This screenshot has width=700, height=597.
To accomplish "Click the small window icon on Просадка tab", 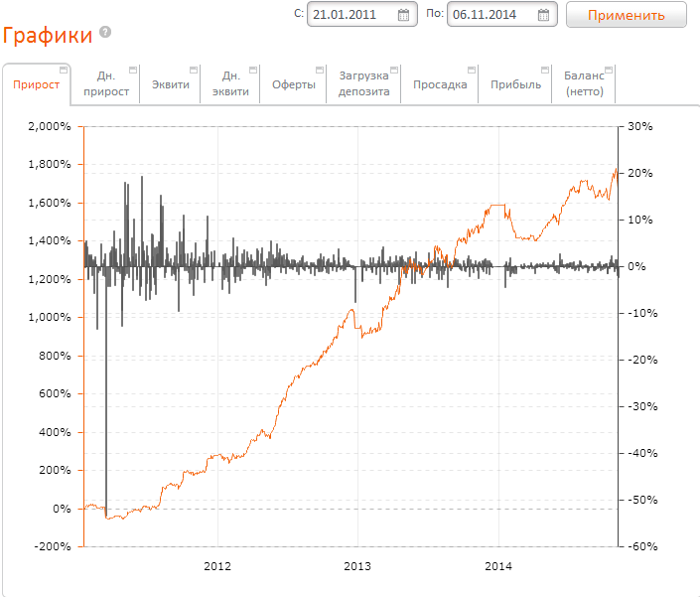I will (472, 70).
